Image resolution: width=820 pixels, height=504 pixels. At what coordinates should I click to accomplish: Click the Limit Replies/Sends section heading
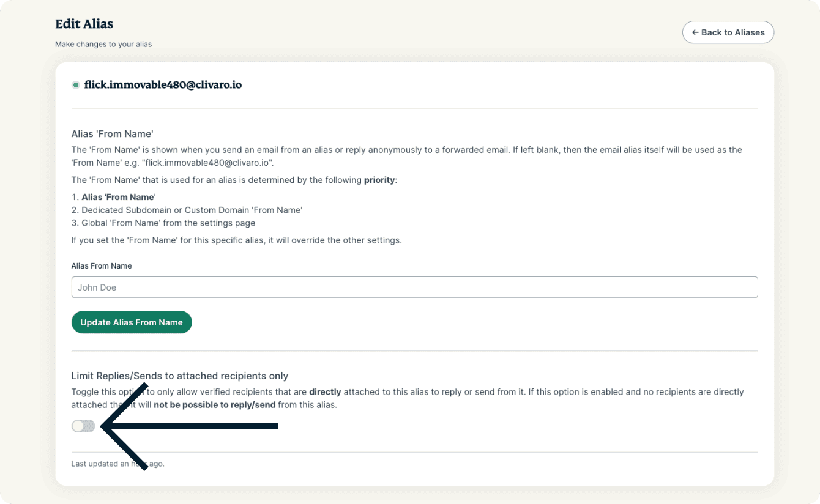click(180, 376)
